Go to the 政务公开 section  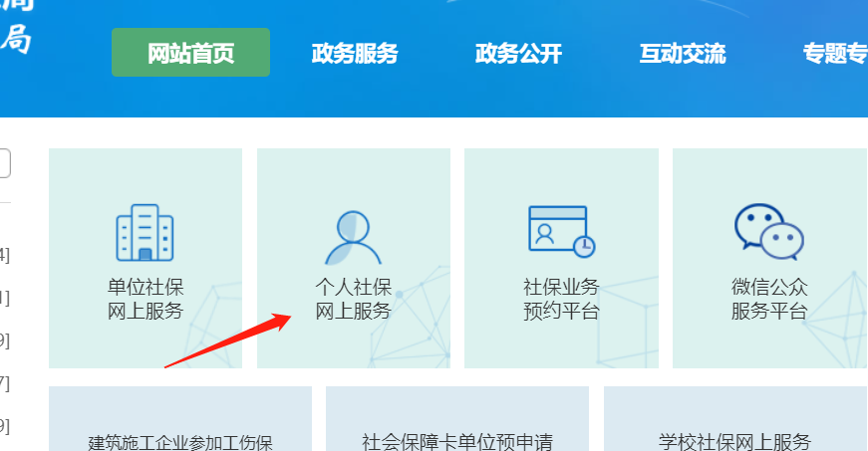click(x=518, y=54)
